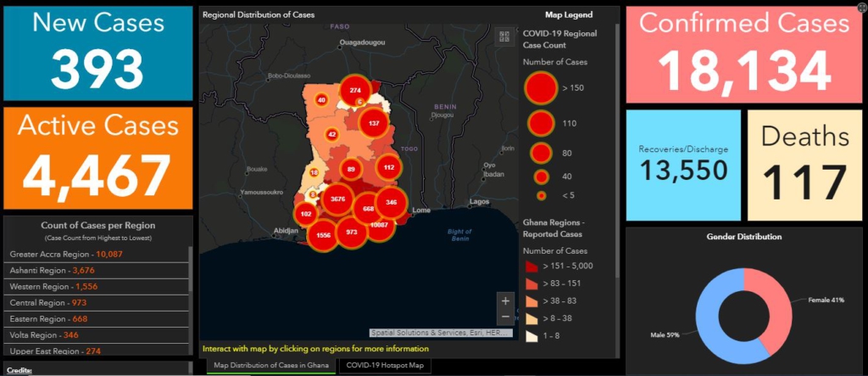Screen dimensions: 868x376
Task: Click the basemap gallery grid icon
Action: [504, 36]
